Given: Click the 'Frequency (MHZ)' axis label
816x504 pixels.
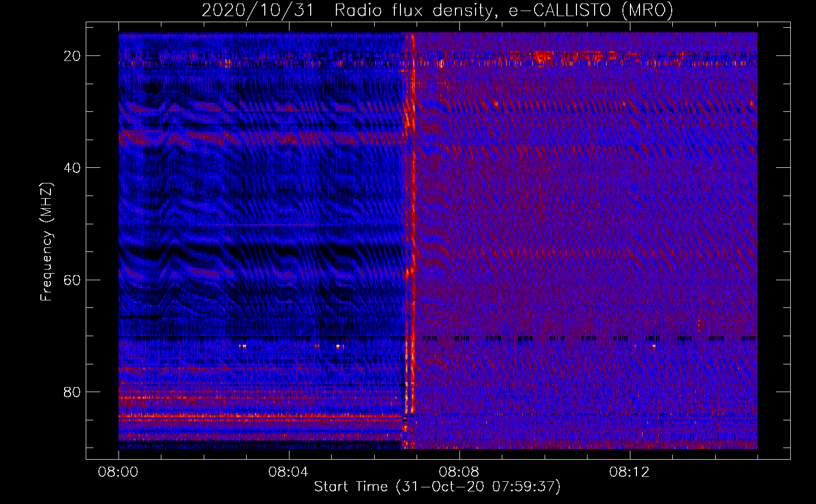Looking at the screenshot, I should (46, 242).
